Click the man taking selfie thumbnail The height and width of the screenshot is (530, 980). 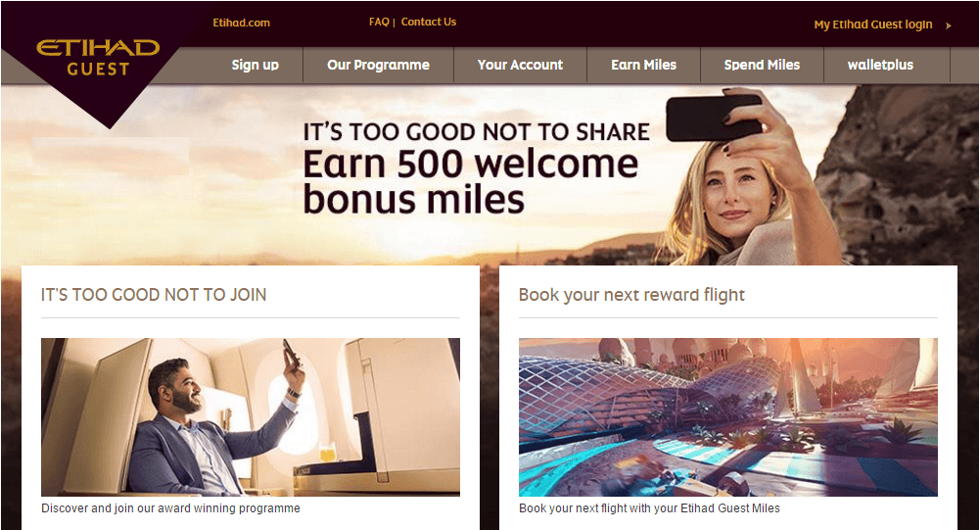point(251,417)
